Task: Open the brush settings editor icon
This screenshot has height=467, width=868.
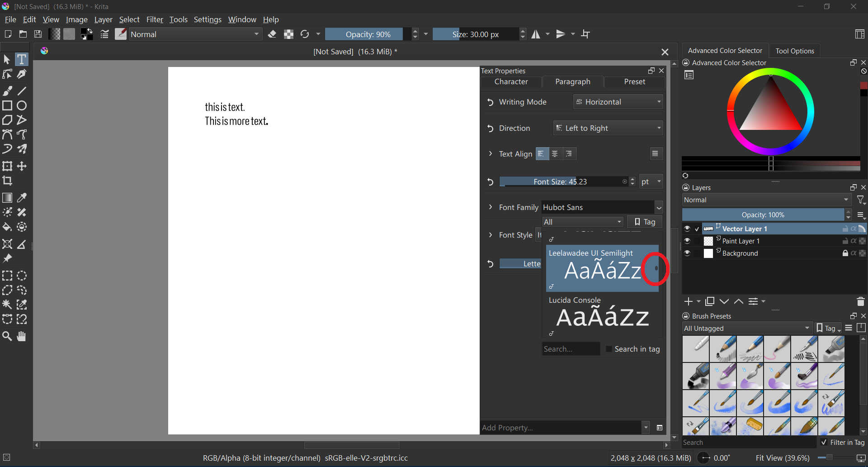Action: pyautogui.click(x=104, y=34)
